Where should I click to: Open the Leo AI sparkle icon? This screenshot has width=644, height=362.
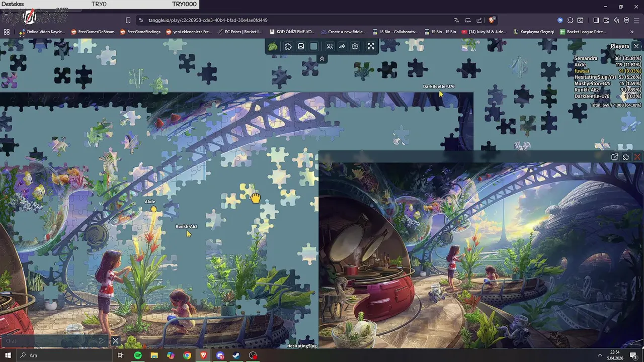pyautogui.click(x=616, y=20)
